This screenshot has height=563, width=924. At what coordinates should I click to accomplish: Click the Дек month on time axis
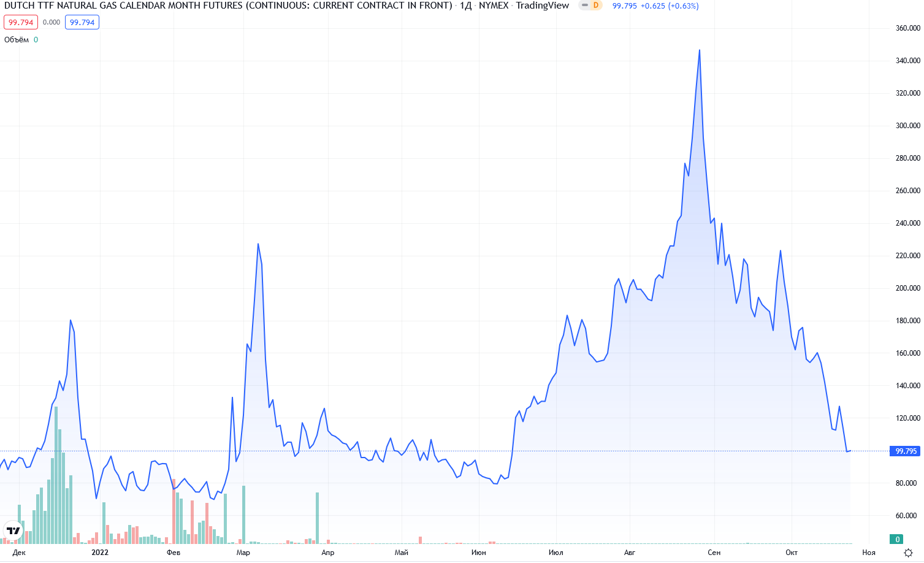(x=19, y=553)
